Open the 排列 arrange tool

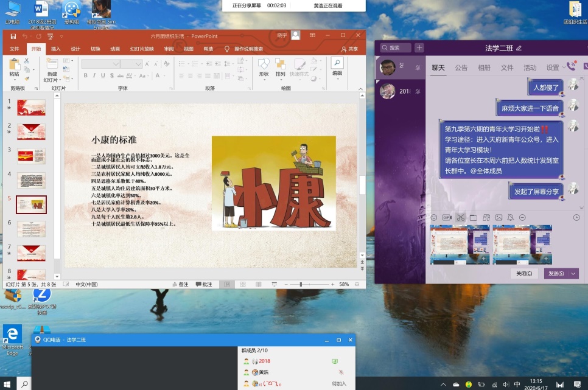click(280, 68)
